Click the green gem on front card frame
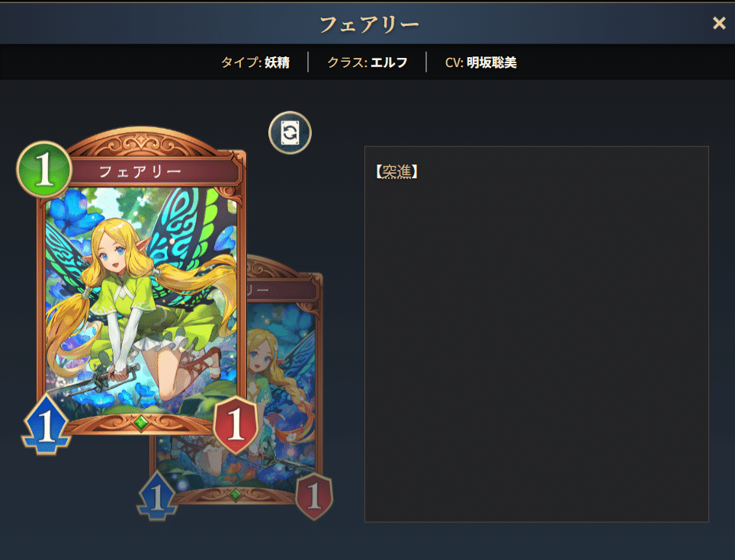Image resolution: width=735 pixels, height=560 pixels. coord(140,423)
